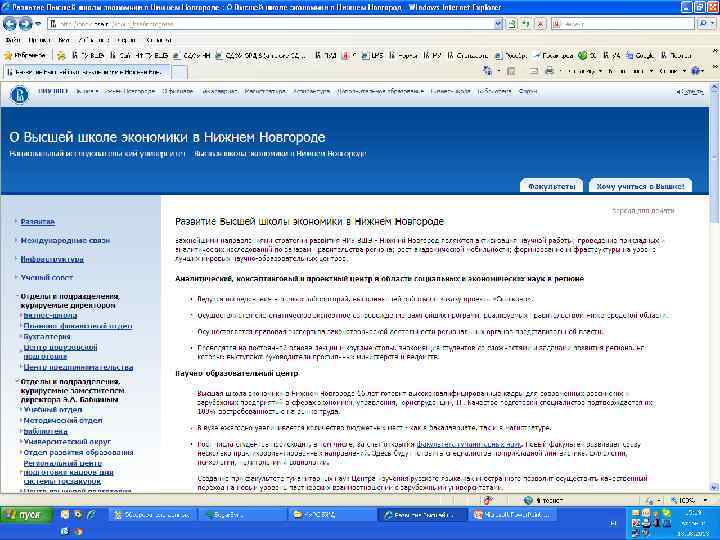The image size is (720, 540).
Task: Open the Методический отдел link
Action: [63, 421]
